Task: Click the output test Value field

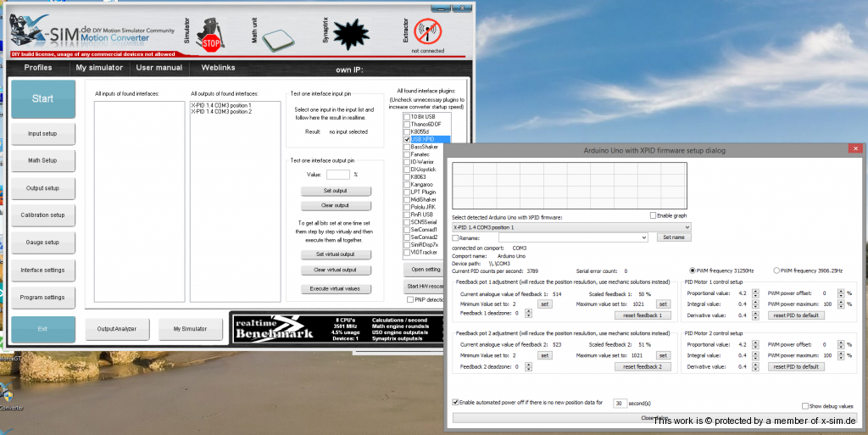Action: [337, 175]
